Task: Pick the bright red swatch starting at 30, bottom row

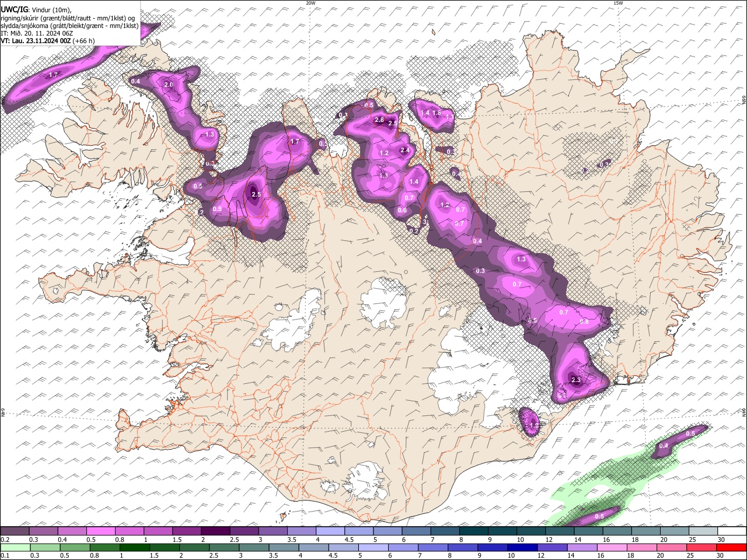Action: (731, 547)
